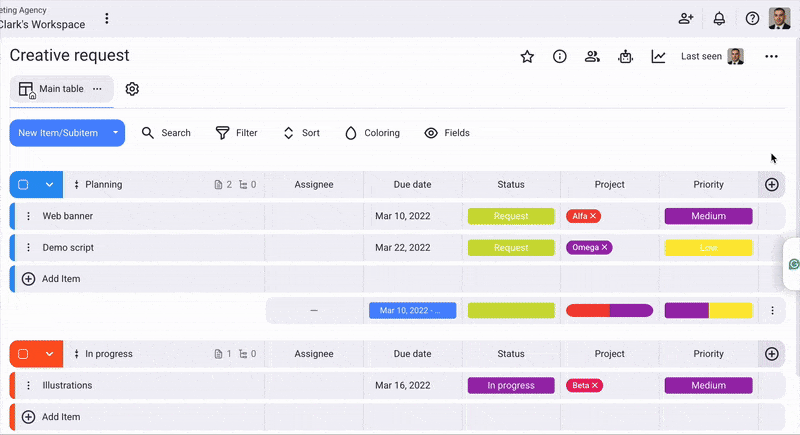Open the help question mark icon

(x=752, y=18)
